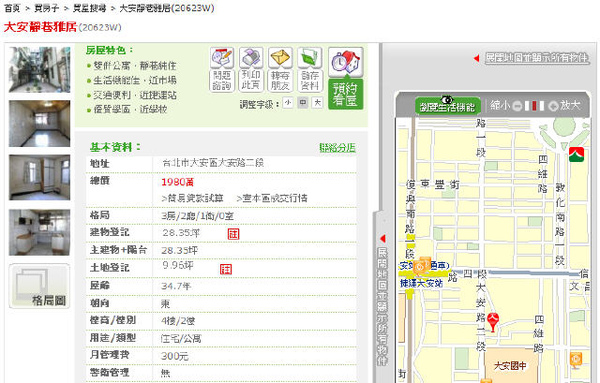
Task: Click floor value 4樓/2樓
Action: coord(178,321)
